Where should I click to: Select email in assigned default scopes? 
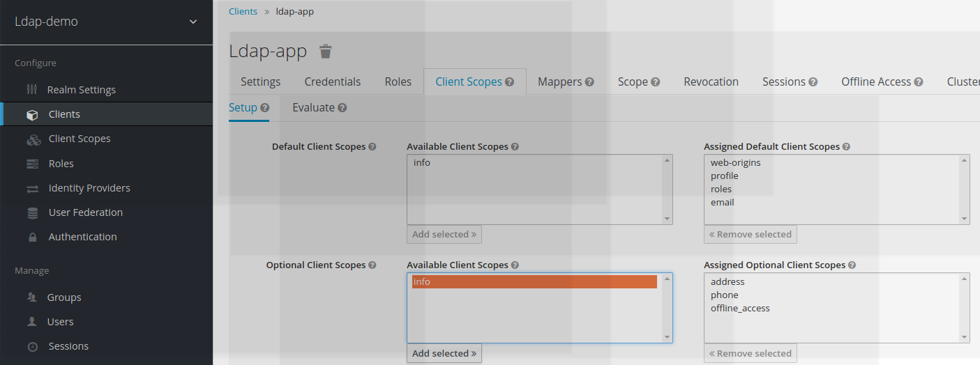coord(723,203)
